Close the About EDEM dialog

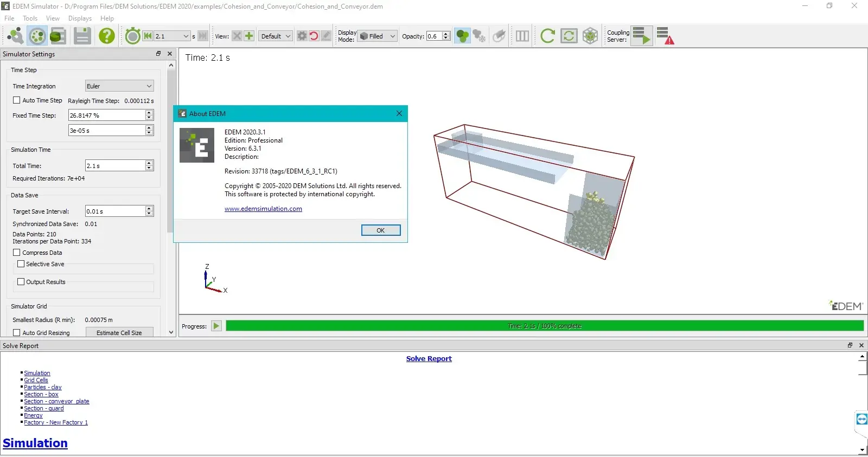pyautogui.click(x=399, y=113)
